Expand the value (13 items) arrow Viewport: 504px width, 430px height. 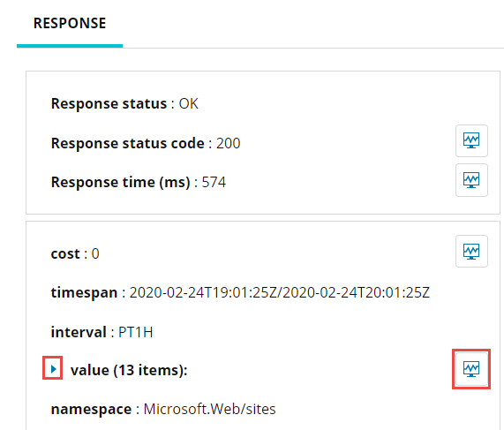53,369
